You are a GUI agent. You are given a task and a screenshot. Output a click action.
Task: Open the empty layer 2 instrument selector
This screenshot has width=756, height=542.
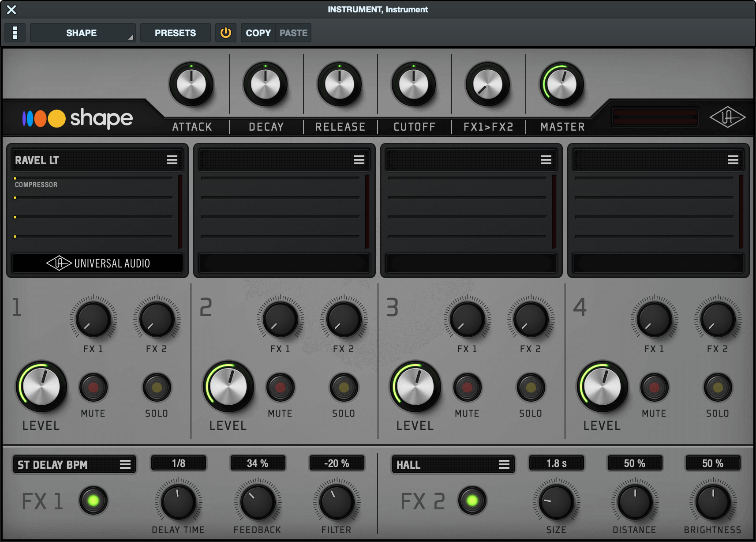point(284,160)
